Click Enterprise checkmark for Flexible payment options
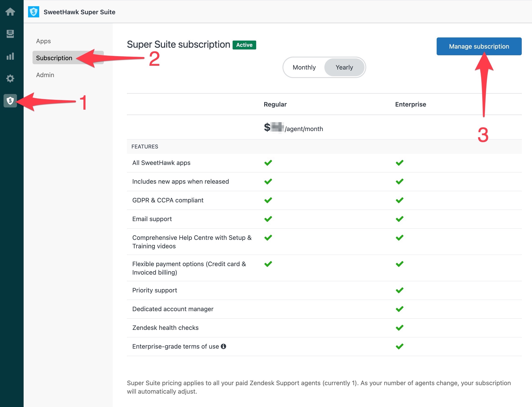Screen dimensions: 532x407 [x=399, y=264]
